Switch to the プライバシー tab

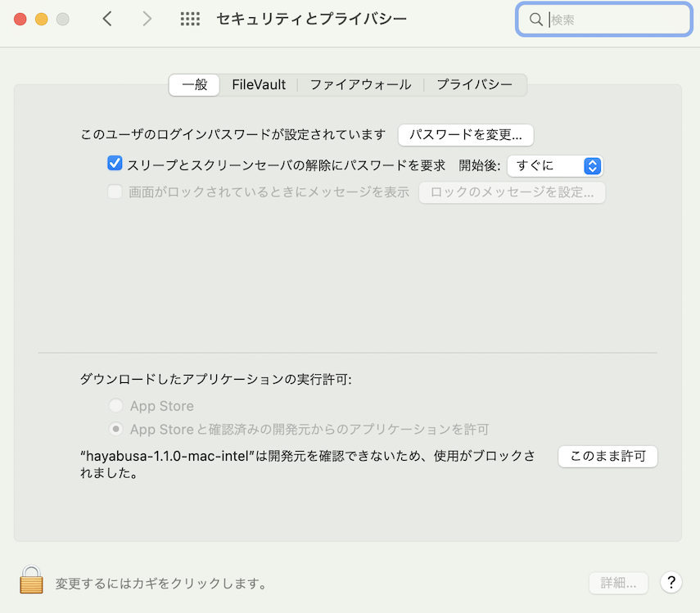475,84
